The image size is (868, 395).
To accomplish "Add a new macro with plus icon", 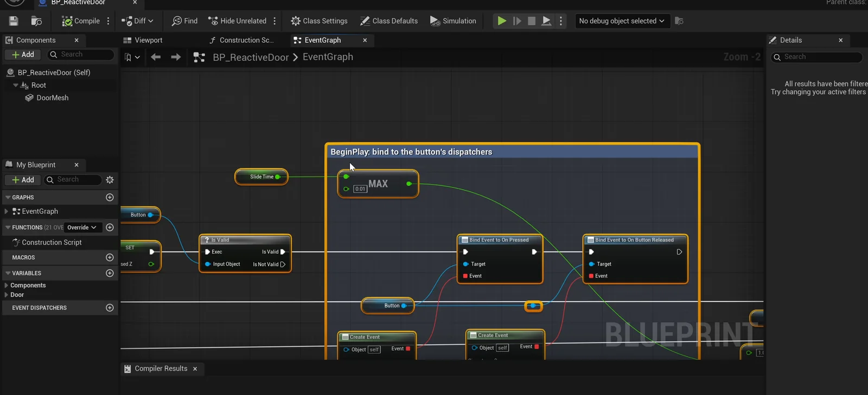I will (110, 257).
